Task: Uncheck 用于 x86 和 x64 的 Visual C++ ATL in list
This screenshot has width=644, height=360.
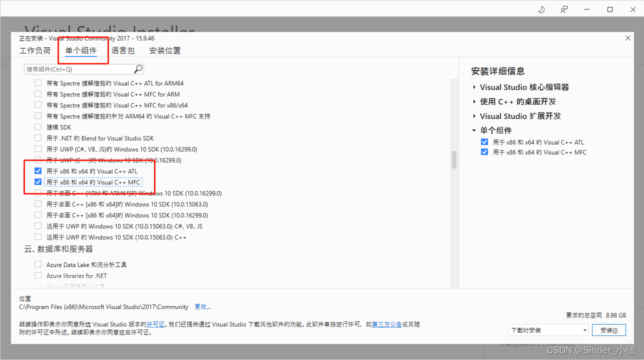Action: tap(38, 171)
